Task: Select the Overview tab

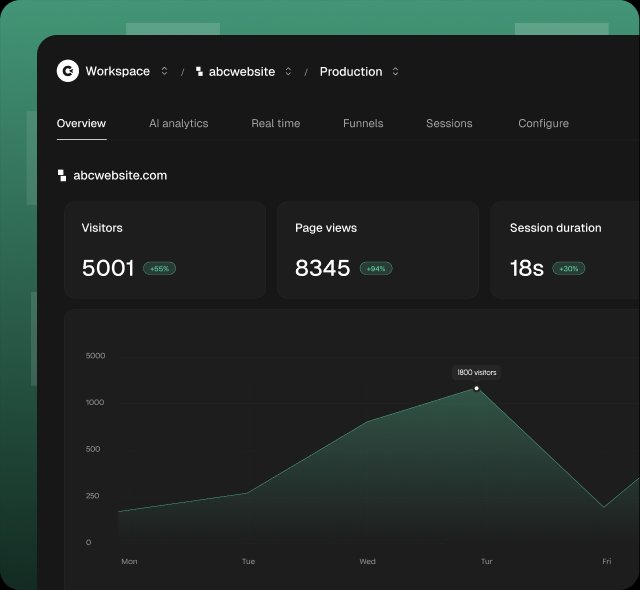Action: (81, 123)
